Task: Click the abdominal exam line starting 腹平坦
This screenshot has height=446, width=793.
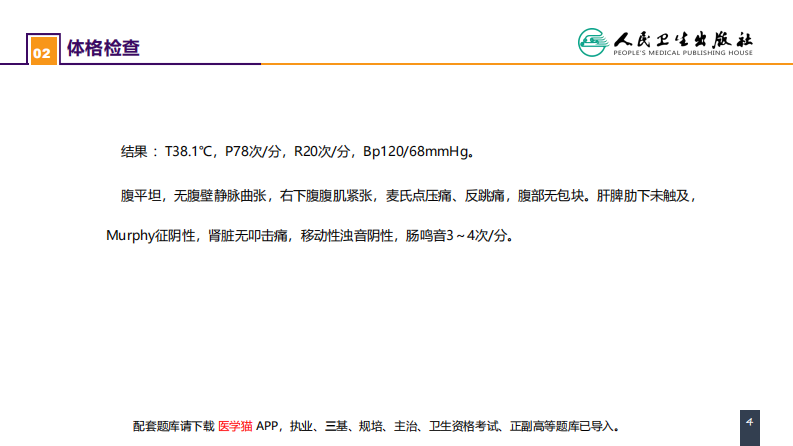Action: tap(409, 196)
